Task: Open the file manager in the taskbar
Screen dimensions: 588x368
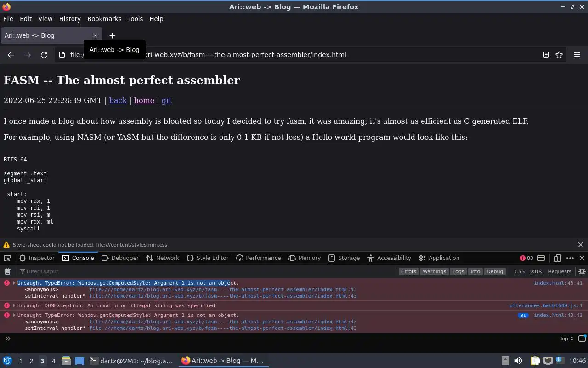Action: [x=66, y=361]
